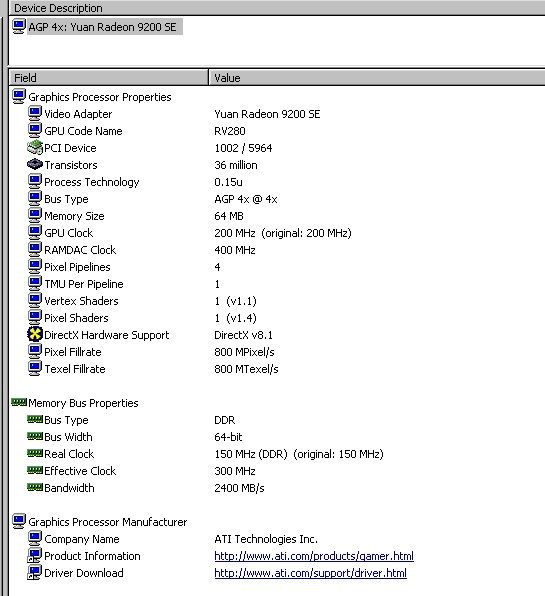545x596 pixels.
Task: Click the Driver Download row icon
Action: click(35, 573)
